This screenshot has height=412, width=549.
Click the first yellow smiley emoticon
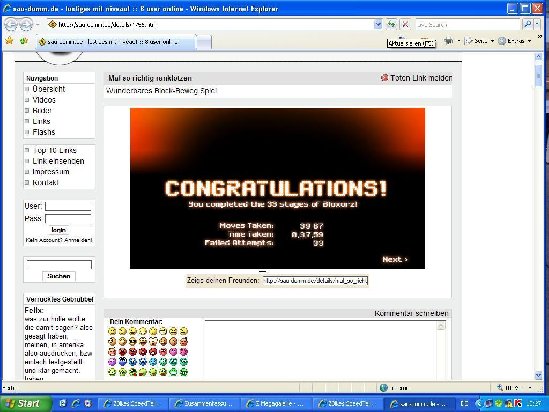pos(112,331)
